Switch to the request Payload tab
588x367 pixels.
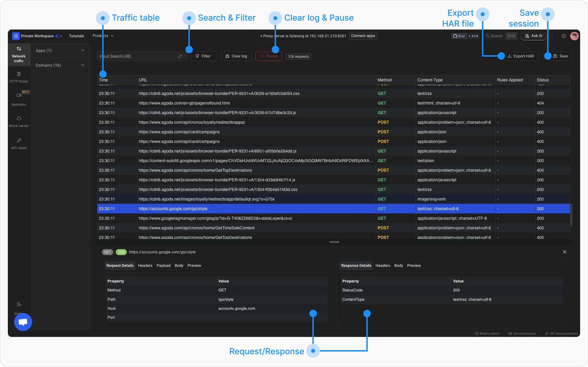(x=163, y=265)
